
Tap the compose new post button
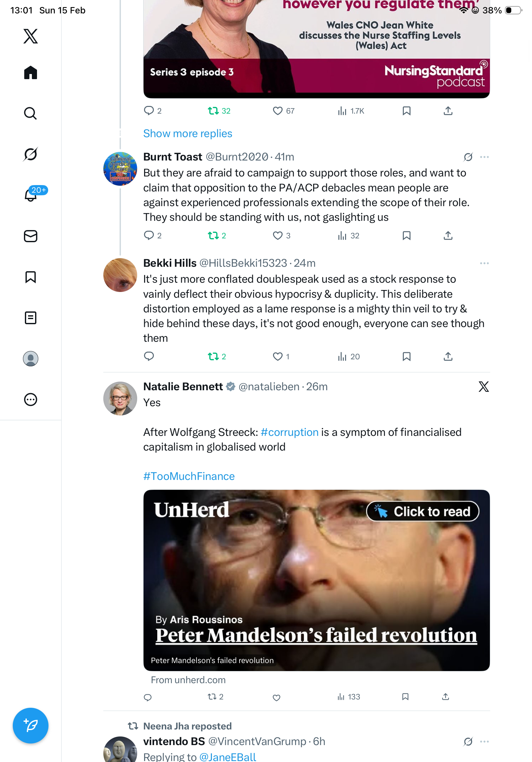tap(31, 725)
